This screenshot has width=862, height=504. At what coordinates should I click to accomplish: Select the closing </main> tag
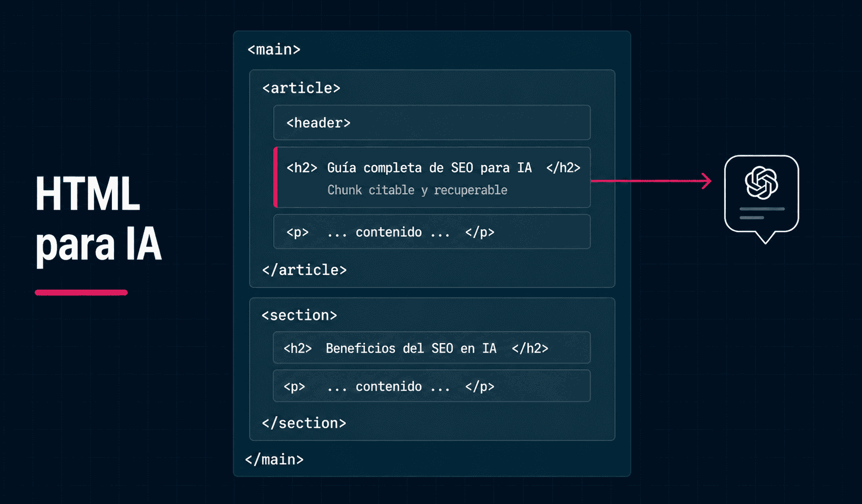[x=274, y=459]
